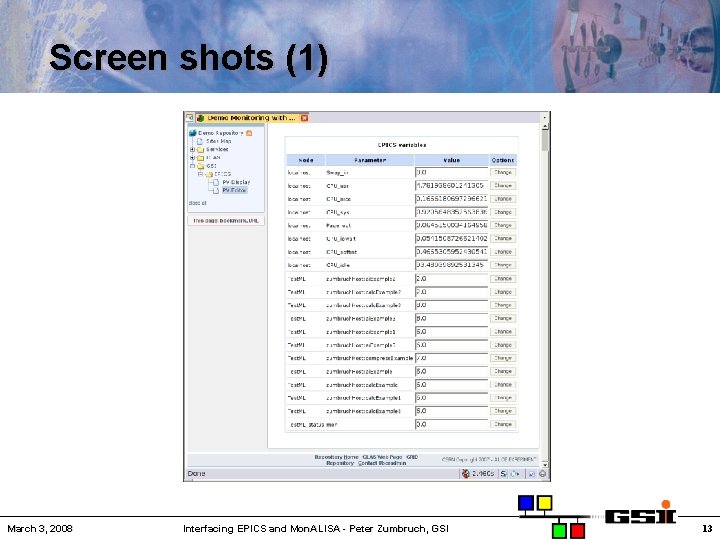The height and width of the screenshot is (540, 720).
Task: Click the S icon in the status bar
Action: click(503, 474)
